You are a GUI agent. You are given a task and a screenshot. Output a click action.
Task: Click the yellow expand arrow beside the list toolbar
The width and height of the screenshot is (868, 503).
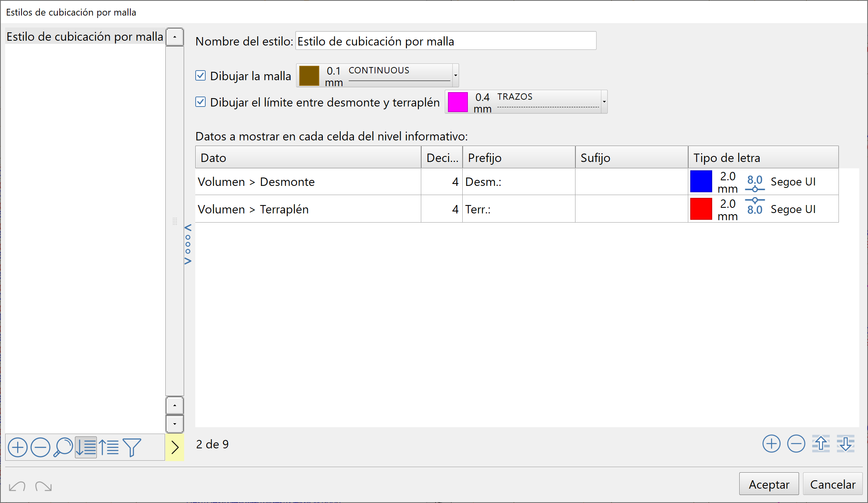(175, 447)
